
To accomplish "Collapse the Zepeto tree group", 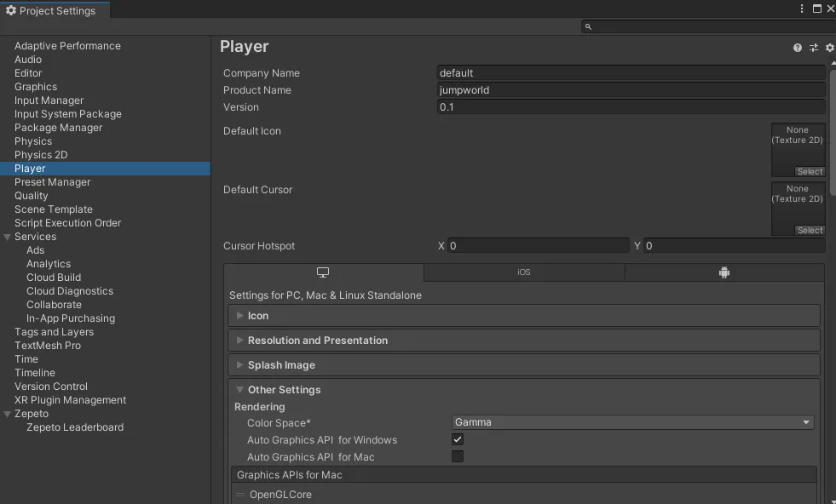I will pyautogui.click(x=8, y=414).
